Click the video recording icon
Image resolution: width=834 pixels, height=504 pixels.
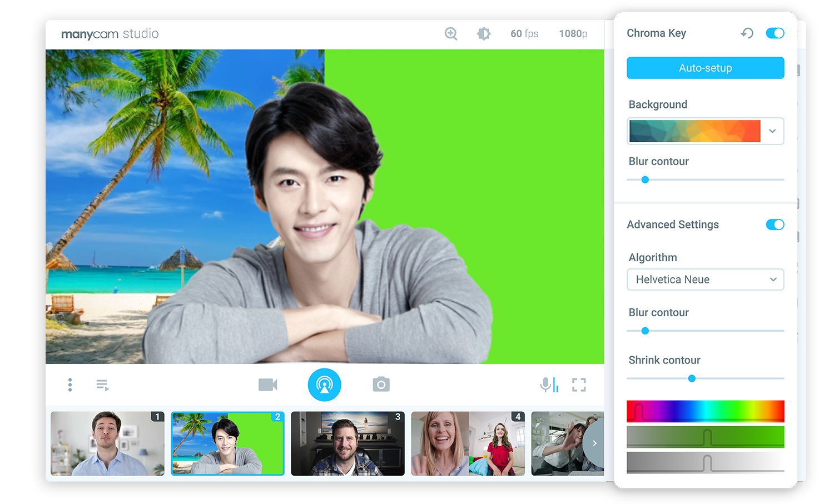[x=268, y=384]
